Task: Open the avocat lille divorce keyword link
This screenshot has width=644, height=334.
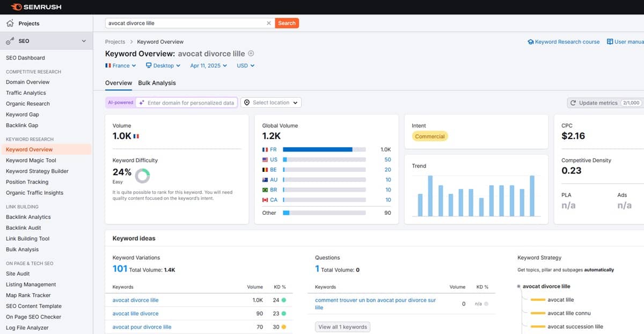Action: click(x=135, y=313)
